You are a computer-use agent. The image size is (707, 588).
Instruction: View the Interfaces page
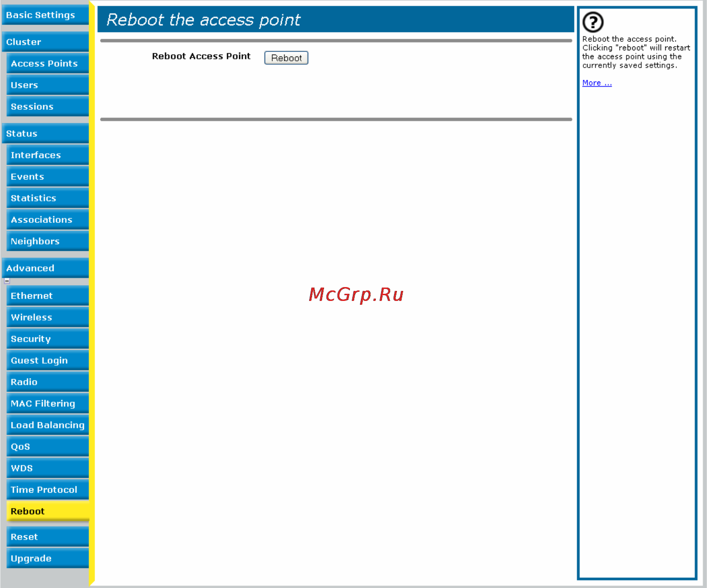tap(47, 155)
